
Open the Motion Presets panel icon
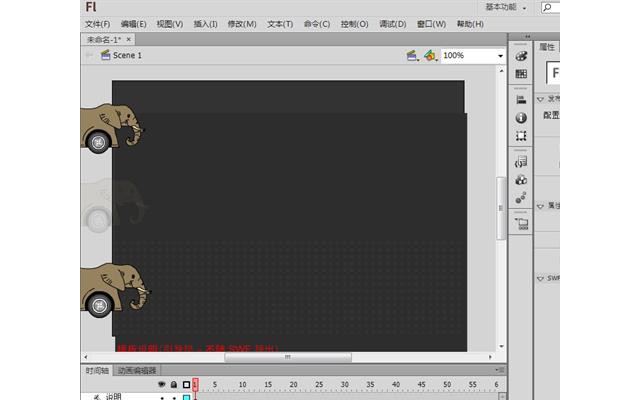tap(521, 198)
